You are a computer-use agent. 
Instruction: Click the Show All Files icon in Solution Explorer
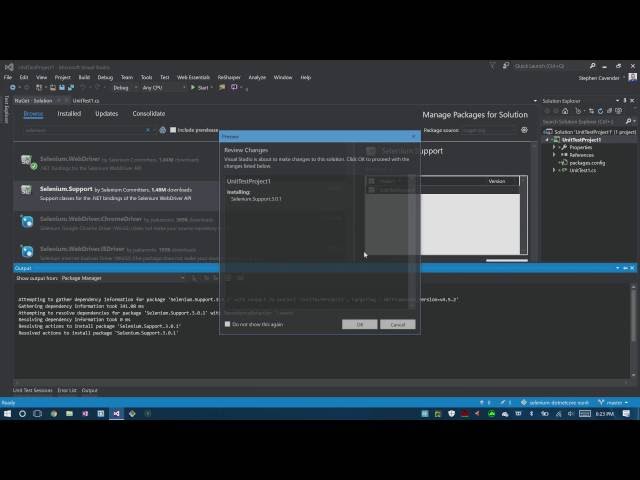point(619,111)
